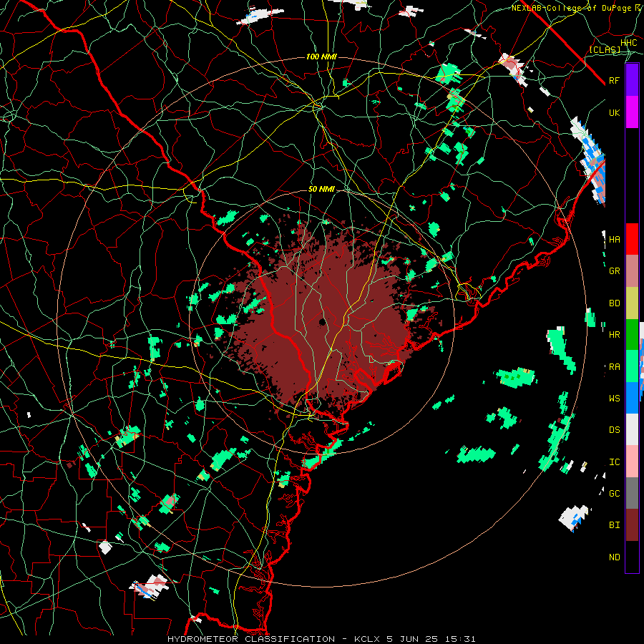Click the 100 NMI range ring label
The width and height of the screenshot is (644, 644).
click(x=321, y=57)
